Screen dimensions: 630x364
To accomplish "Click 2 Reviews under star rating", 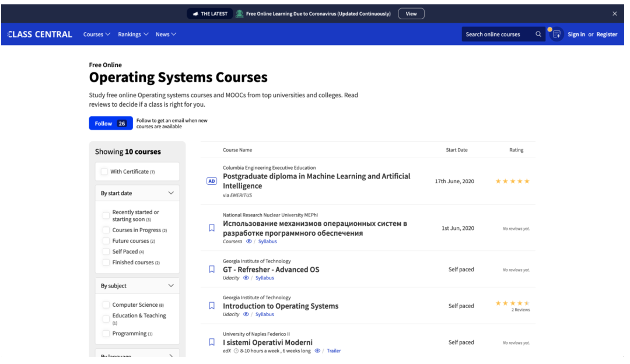I will point(521,310).
